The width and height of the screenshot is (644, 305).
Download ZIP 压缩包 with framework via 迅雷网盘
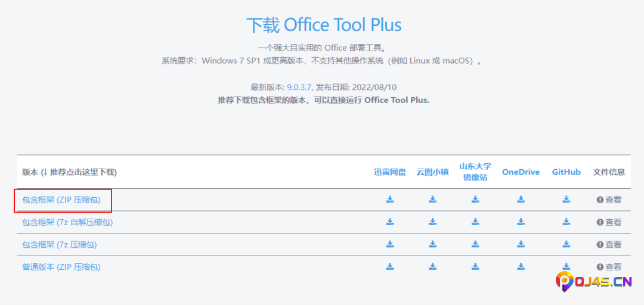pos(390,200)
